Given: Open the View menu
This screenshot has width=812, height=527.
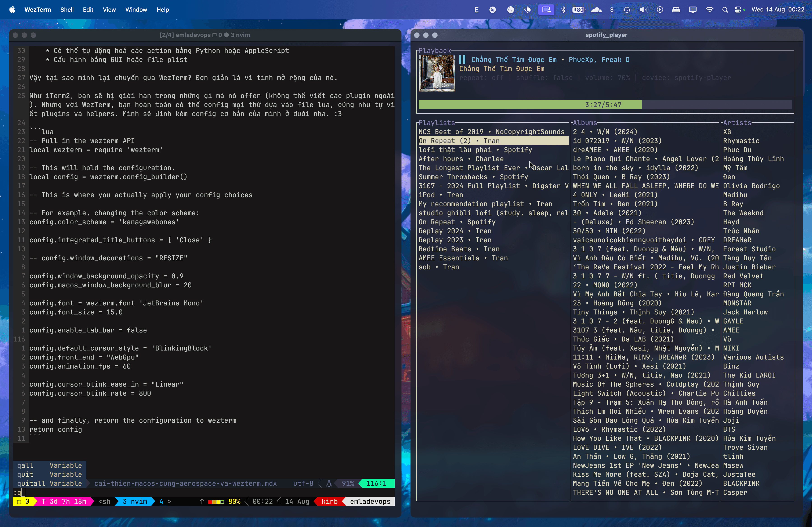Looking at the screenshot, I should point(109,9).
